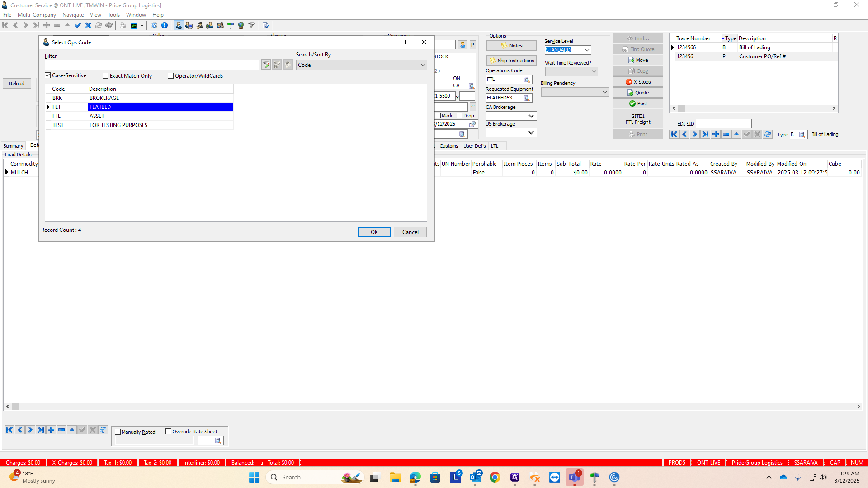Check the Manually Rated checkbox
Viewport: 868px width, 488px height.
click(118, 432)
